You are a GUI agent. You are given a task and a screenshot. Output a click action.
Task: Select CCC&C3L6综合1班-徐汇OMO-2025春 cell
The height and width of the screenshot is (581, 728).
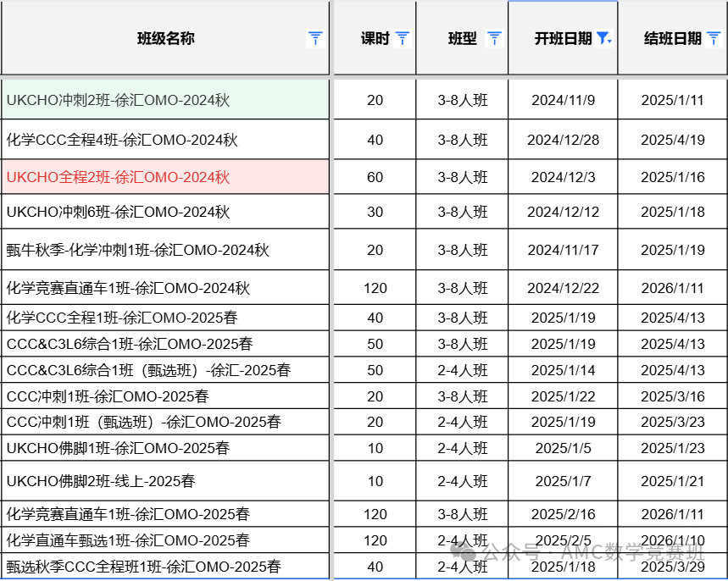click(x=165, y=344)
